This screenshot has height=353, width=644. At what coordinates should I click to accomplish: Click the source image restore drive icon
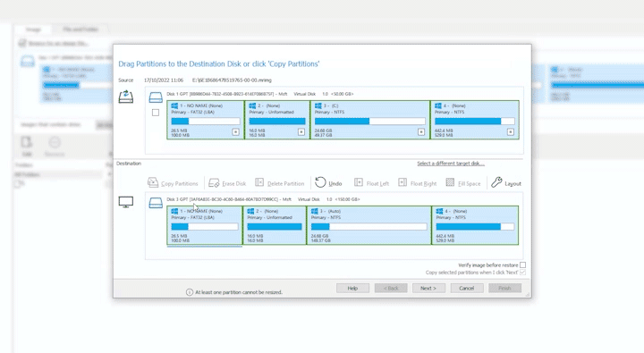[x=126, y=97]
